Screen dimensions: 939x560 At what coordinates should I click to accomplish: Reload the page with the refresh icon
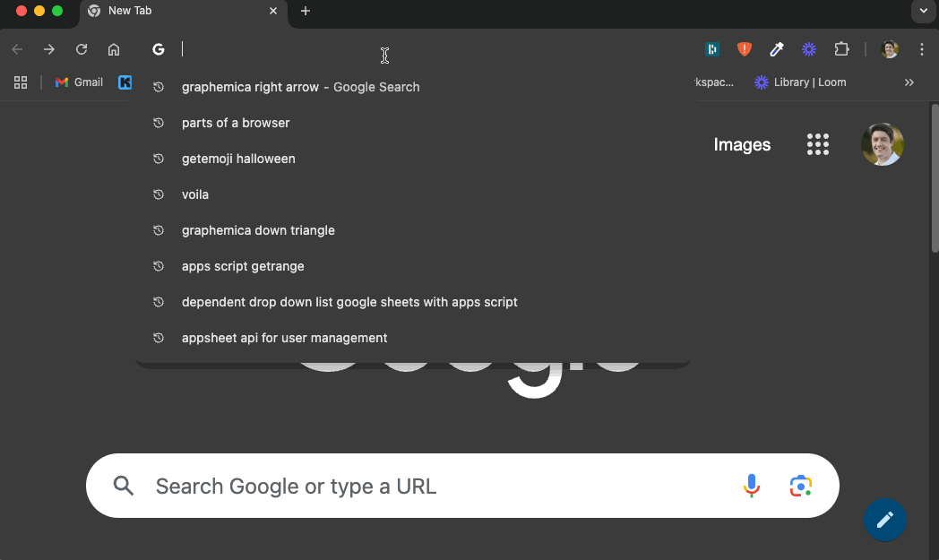pos(82,49)
